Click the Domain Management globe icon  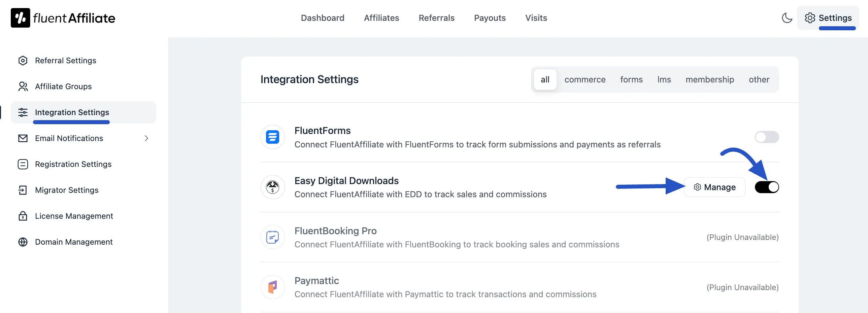coord(23,242)
